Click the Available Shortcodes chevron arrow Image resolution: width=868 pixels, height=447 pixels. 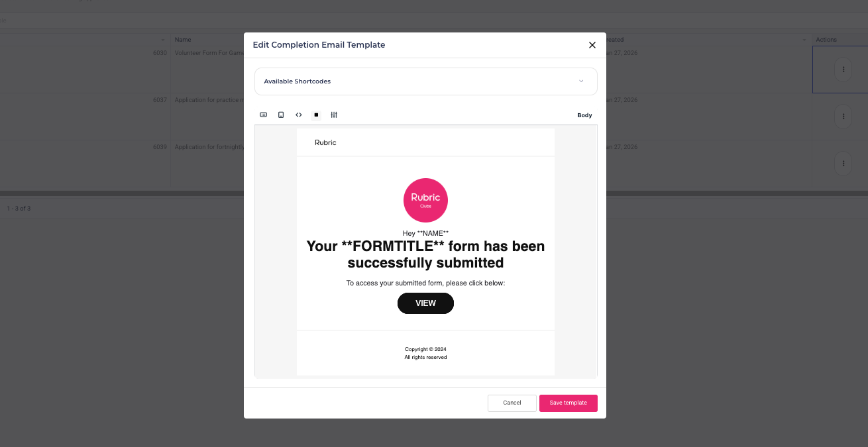(581, 81)
